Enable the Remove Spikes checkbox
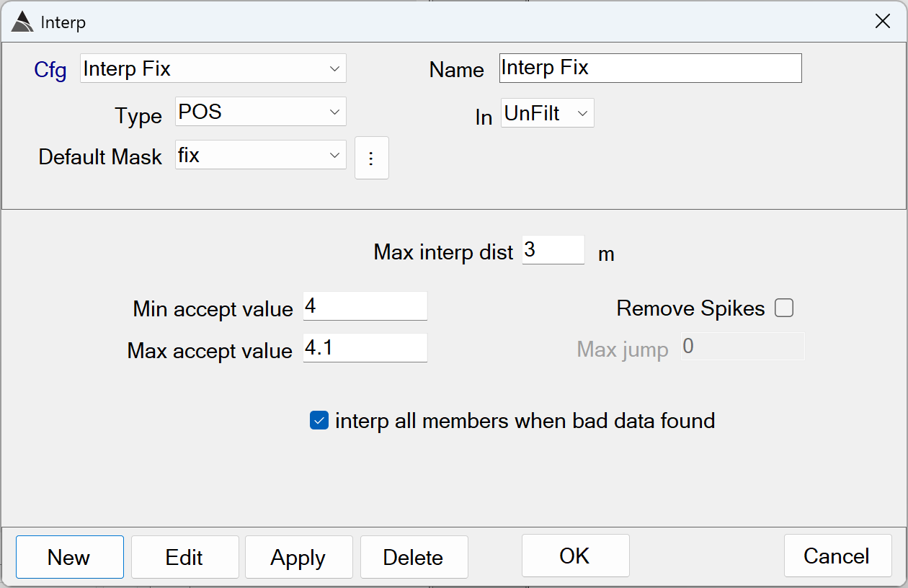Viewport: 908px width, 588px height. pos(783,308)
